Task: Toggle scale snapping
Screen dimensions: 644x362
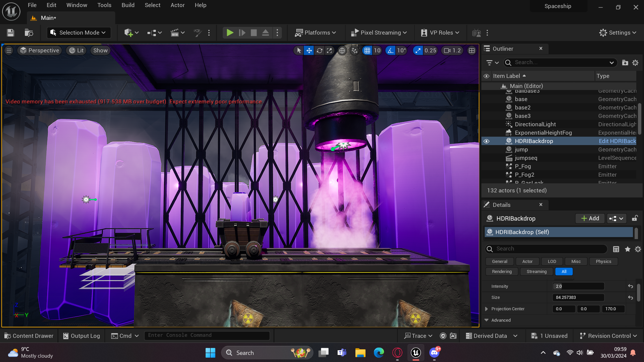Action: pos(418,50)
